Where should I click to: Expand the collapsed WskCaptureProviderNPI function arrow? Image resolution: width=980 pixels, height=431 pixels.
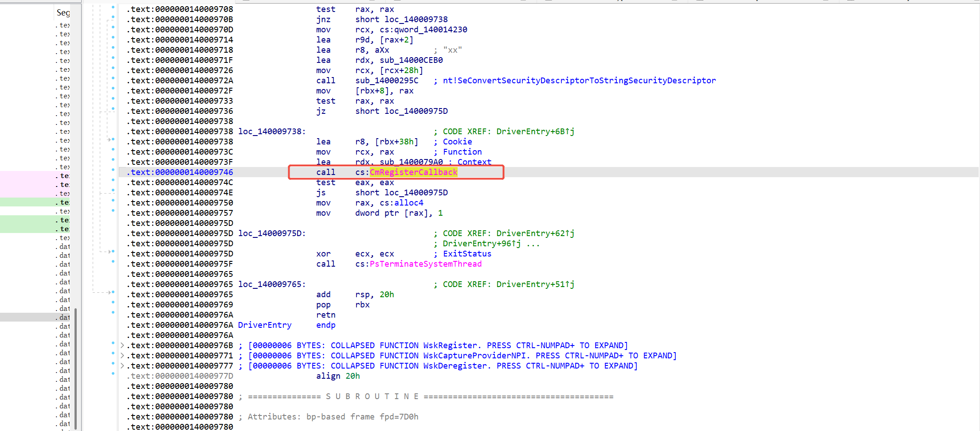coord(122,356)
